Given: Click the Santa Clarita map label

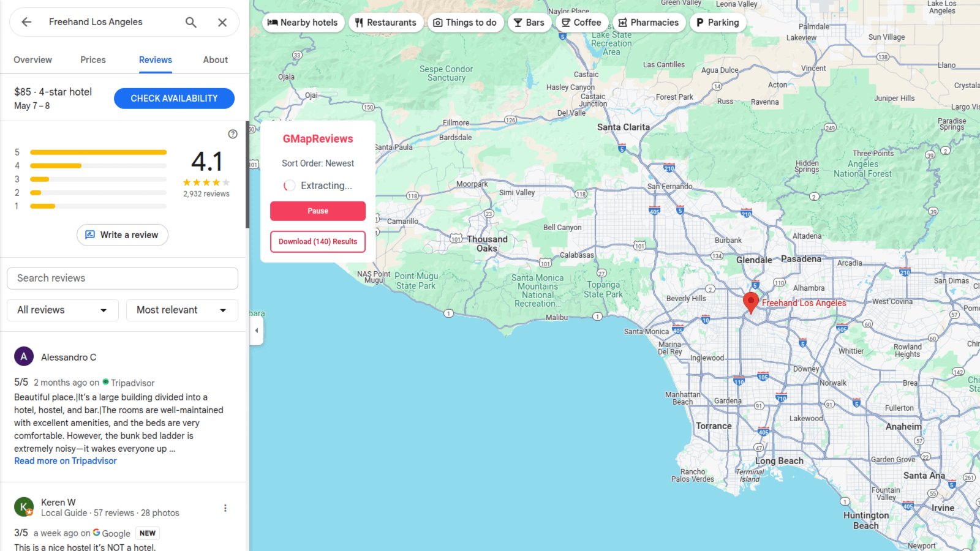Looking at the screenshot, I should point(624,127).
